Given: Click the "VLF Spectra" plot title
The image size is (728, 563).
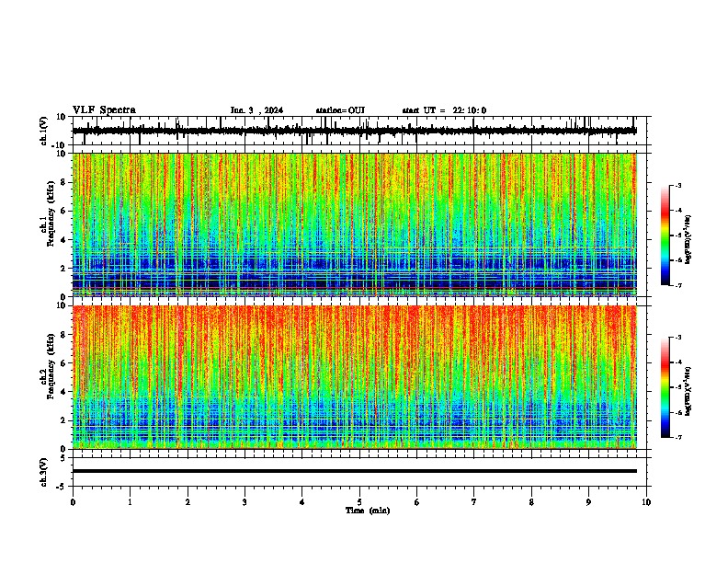Looking at the screenshot, I should (x=104, y=110).
